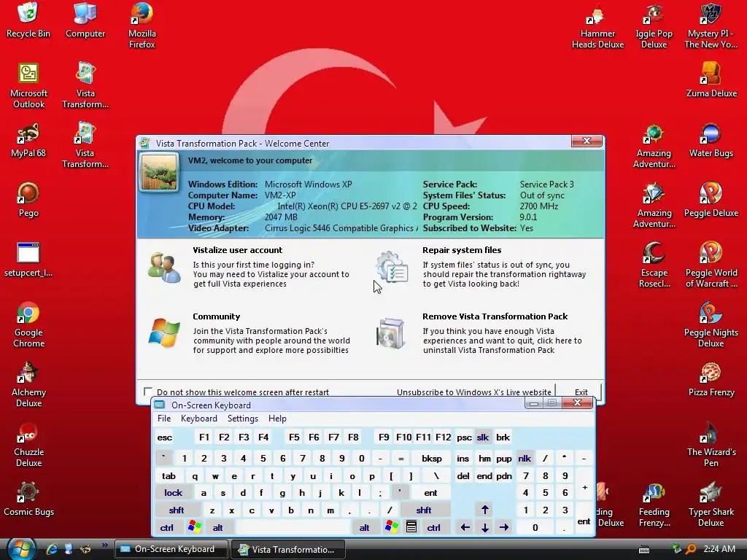The width and height of the screenshot is (747, 560).
Task: Open the Vistalize user account link
Action: click(237, 250)
